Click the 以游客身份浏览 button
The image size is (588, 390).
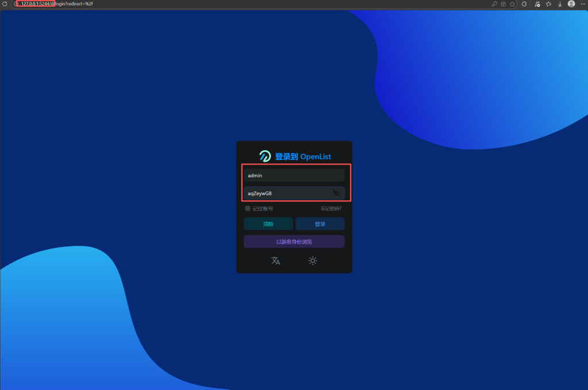pos(294,241)
